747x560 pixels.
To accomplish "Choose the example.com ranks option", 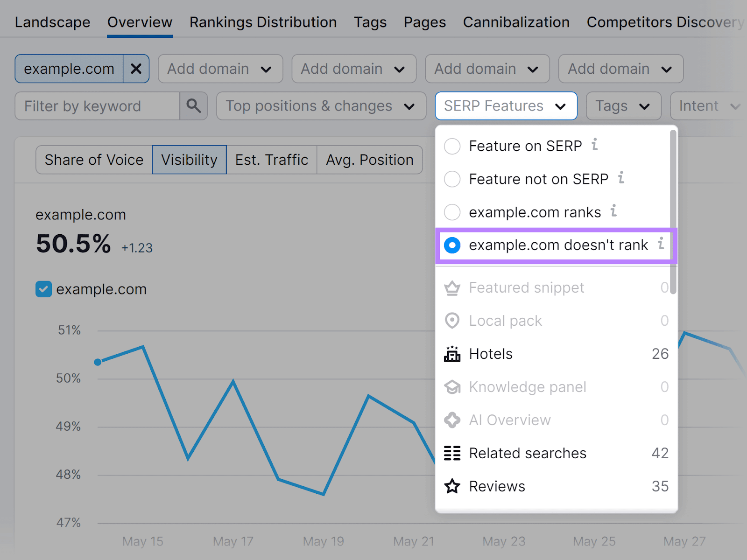I will pos(535,212).
